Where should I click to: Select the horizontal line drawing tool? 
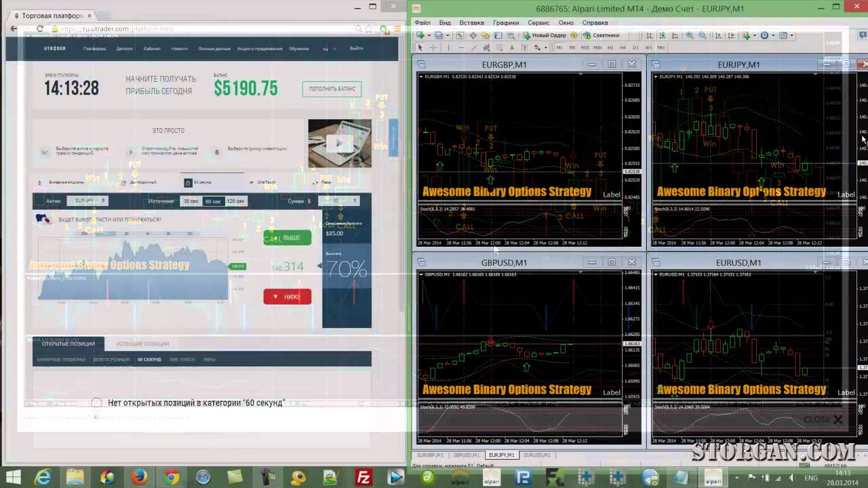[x=461, y=47]
